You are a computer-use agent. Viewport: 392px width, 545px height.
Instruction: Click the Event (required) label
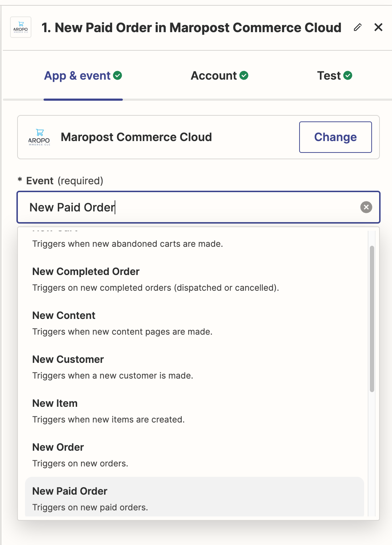tap(60, 181)
